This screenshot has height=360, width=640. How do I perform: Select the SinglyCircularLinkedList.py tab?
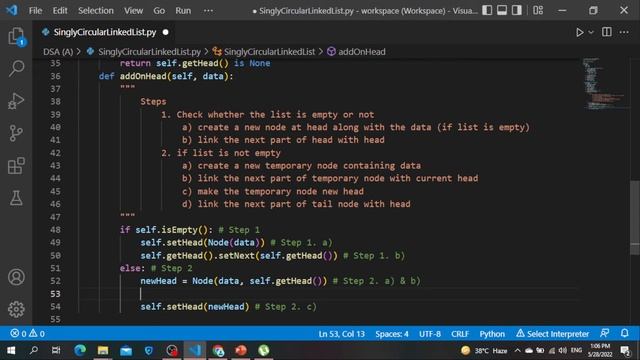(x=104, y=32)
